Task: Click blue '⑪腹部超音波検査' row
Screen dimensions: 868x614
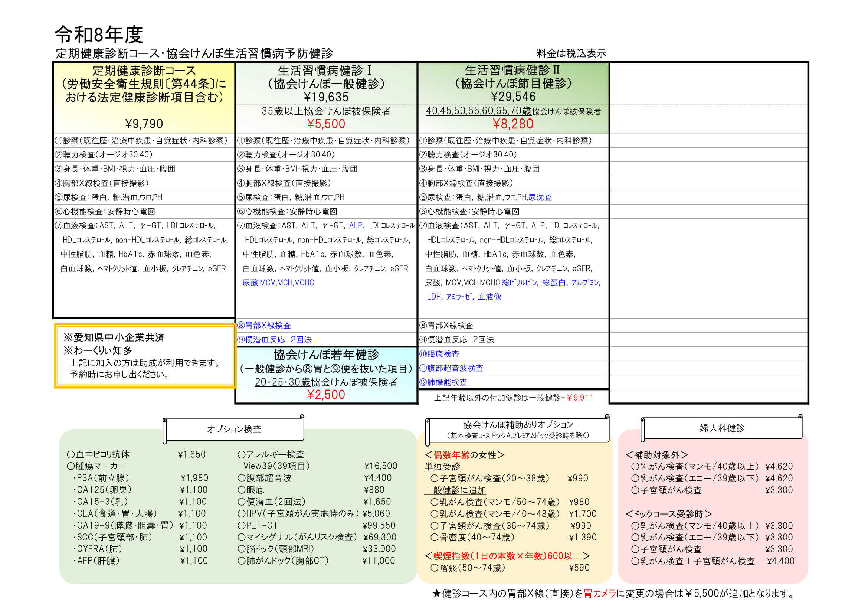Action: tap(451, 368)
